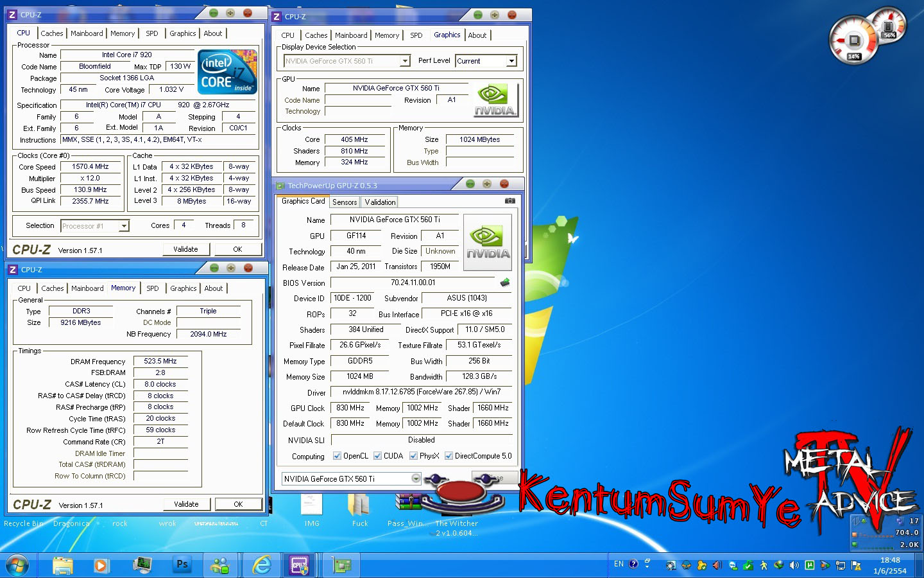Viewport: 924px width, 578px height.
Task: Launch Internet Explorer from the taskbar
Action: click(x=262, y=566)
